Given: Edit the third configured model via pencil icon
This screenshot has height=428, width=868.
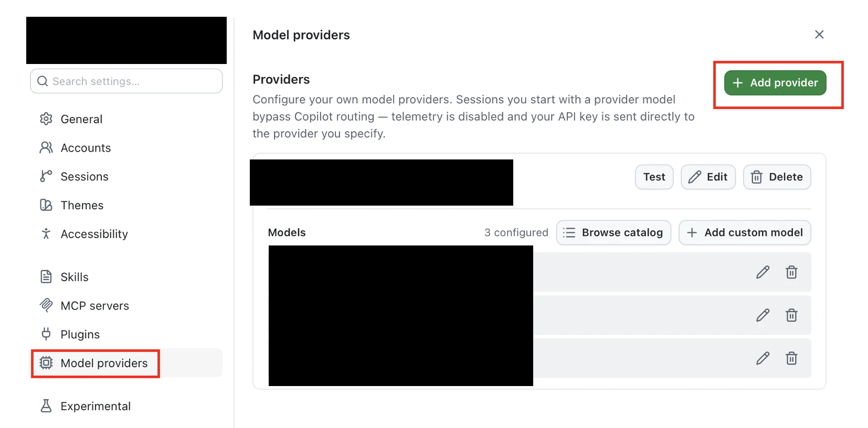Looking at the screenshot, I should point(763,358).
